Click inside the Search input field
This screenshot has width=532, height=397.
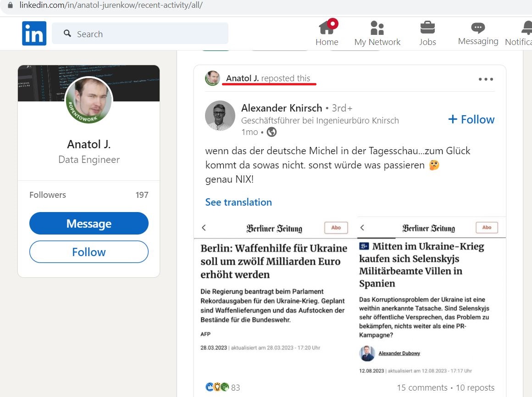point(140,34)
